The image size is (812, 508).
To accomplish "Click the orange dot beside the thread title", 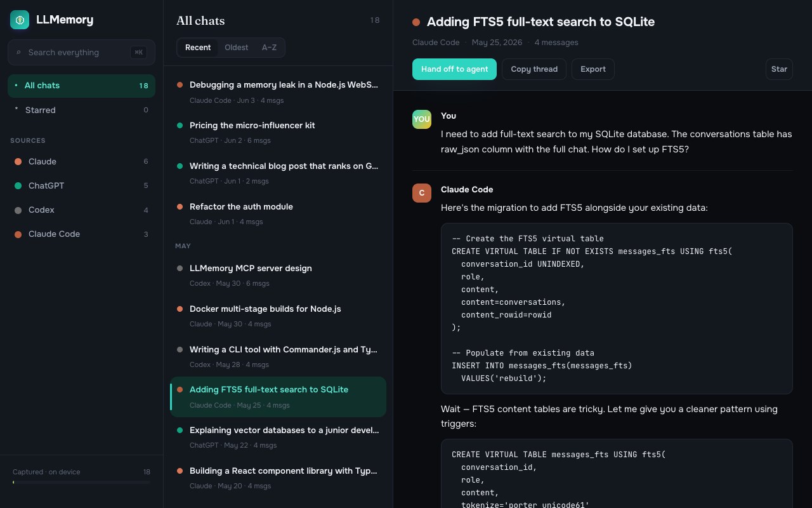I will pyautogui.click(x=416, y=22).
